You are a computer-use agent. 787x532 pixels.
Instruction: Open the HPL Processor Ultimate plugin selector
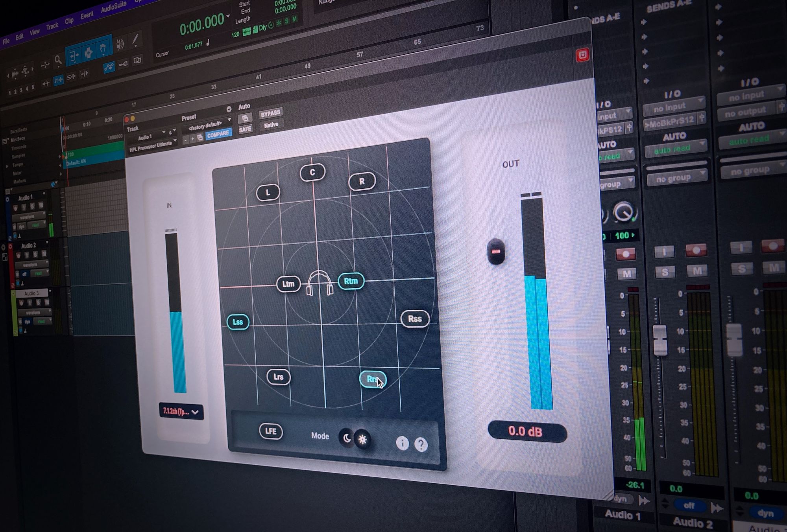pos(153,145)
